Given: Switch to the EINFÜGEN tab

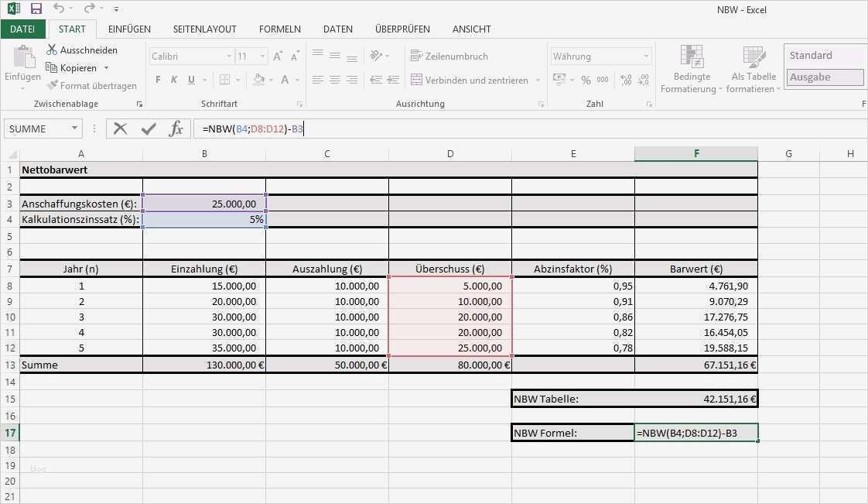Looking at the screenshot, I should (x=129, y=29).
